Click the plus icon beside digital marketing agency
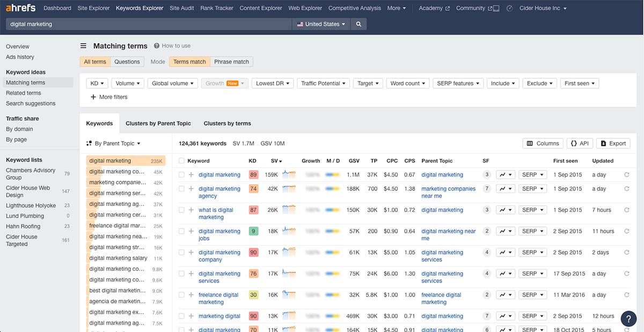Image resolution: width=644 pixels, height=332 pixels. (x=191, y=188)
